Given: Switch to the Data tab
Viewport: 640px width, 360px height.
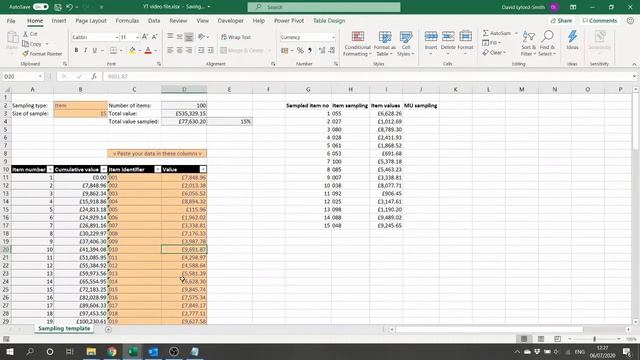Looking at the screenshot, I should click(154, 20).
